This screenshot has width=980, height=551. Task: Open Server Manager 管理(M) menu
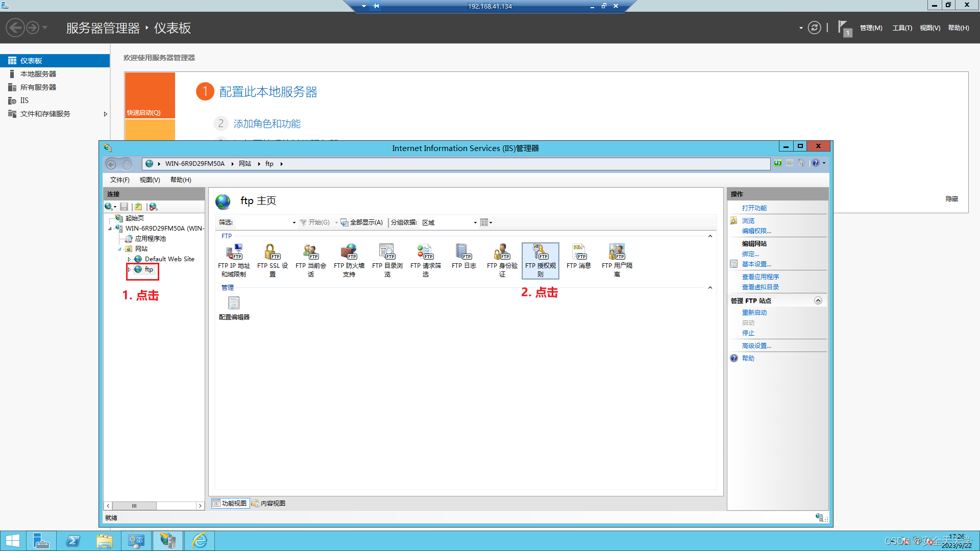pyautogui.click(x=871, y=28)
